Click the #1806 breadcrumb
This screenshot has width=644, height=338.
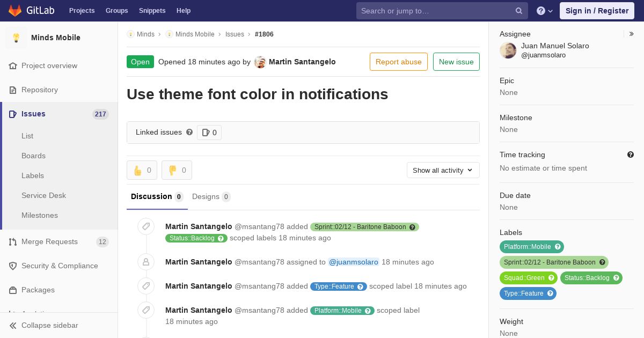pyautogui.click(x=264, y=34)
